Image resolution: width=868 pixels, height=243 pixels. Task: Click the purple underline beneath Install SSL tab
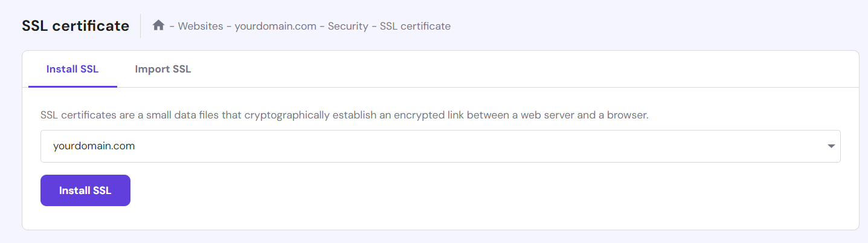click(72, 86)
